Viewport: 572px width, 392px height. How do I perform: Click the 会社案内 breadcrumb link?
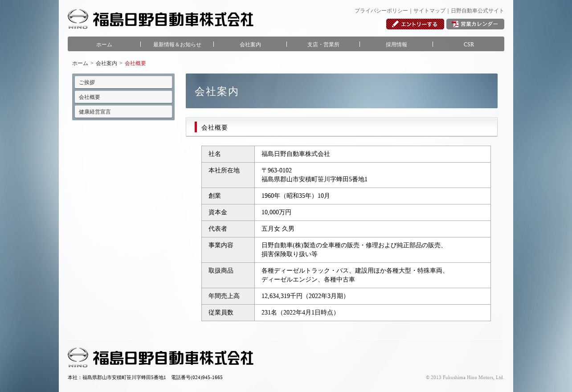[x=106, y=63]
